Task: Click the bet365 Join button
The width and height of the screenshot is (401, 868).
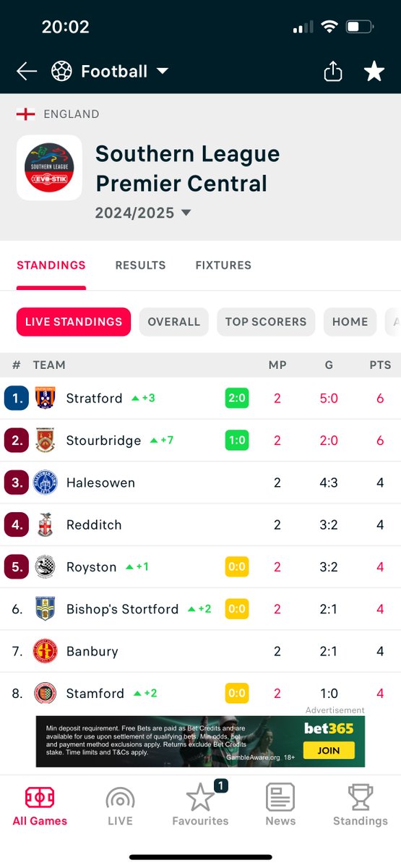Action: (329, 750)
